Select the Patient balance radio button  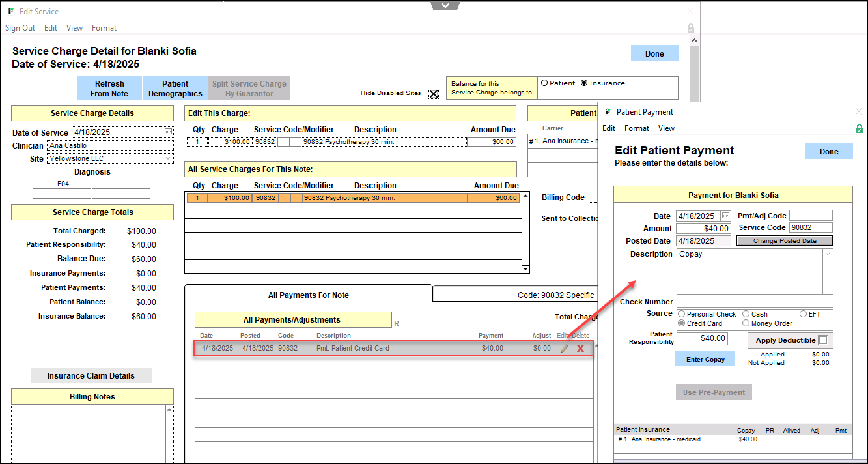544,83
